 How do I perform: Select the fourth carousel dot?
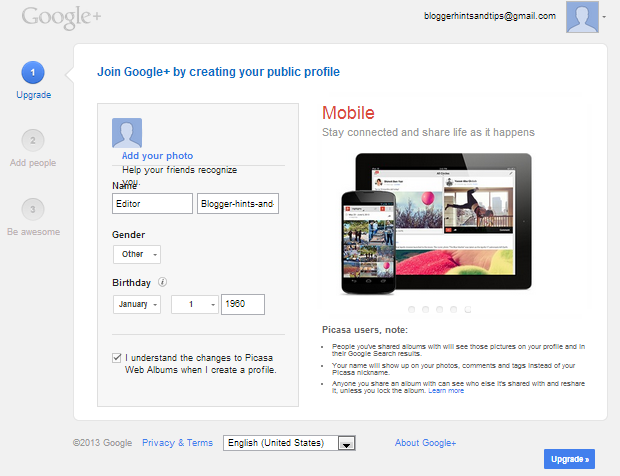pyautogui.click(x=454, y=310)
